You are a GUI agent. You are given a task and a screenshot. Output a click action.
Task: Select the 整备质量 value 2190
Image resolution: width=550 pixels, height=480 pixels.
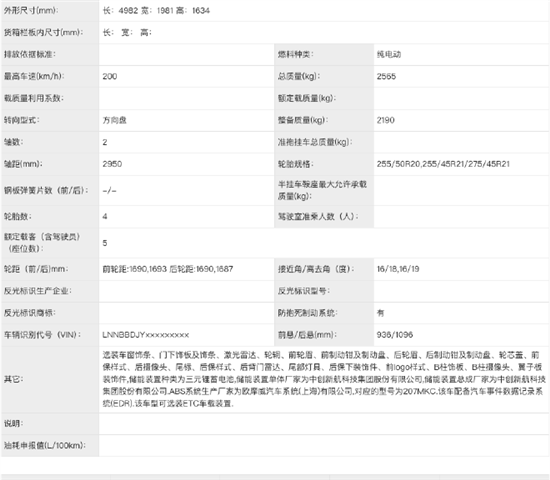(x=385, y=120)
